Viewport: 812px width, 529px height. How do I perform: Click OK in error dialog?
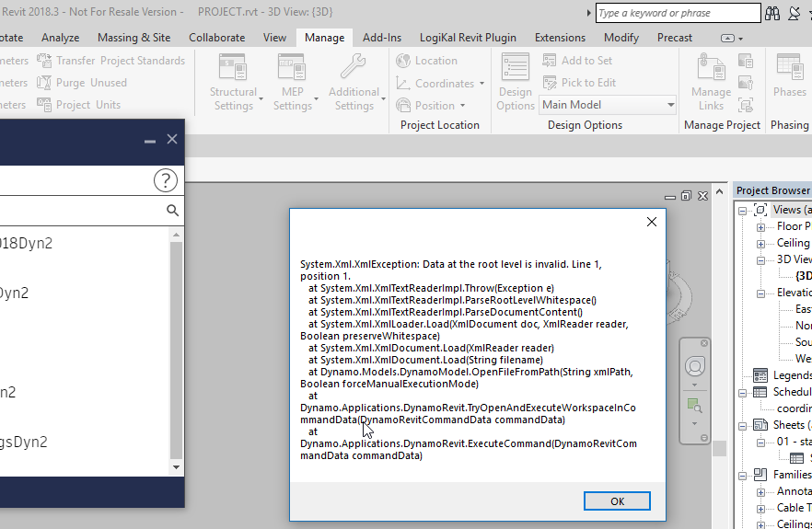(x=617, y=501)
